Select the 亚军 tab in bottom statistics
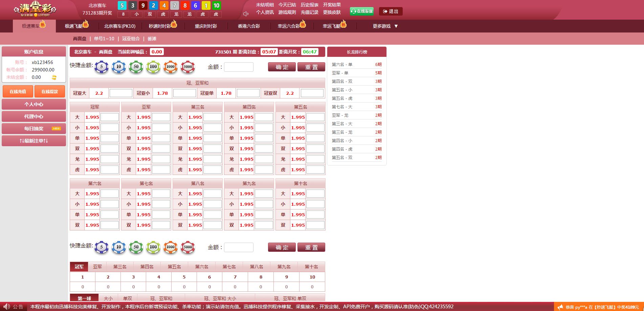This screenshot has height=311, width=644. point(97,267)
